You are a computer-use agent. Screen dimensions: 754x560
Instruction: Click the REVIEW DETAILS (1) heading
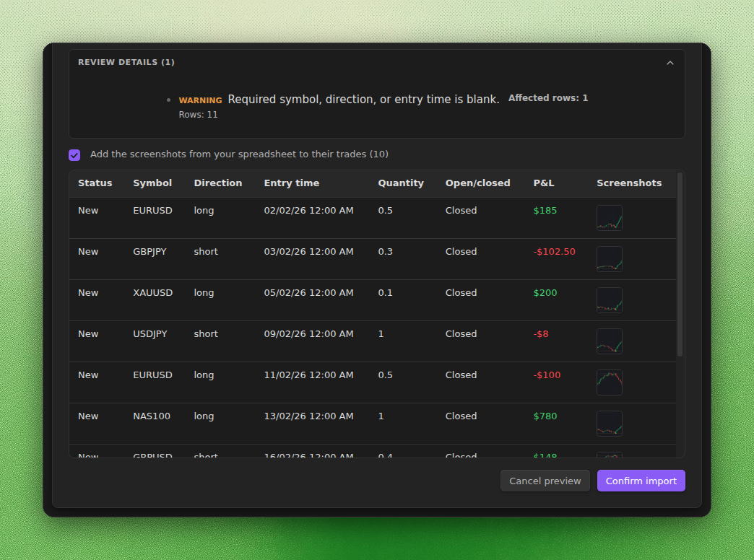[x=126, y=63]
